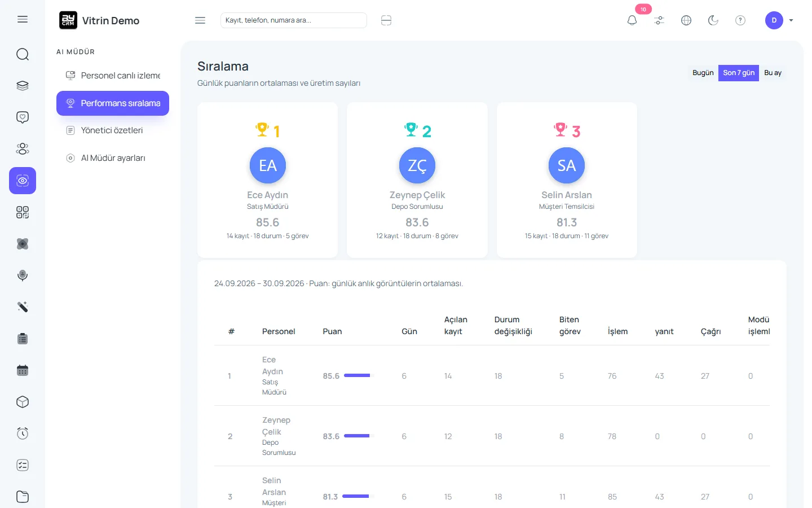This screenshot has height=508, width=812.
Task: Open the calendar icon in left rail
Action: point(23,370)
